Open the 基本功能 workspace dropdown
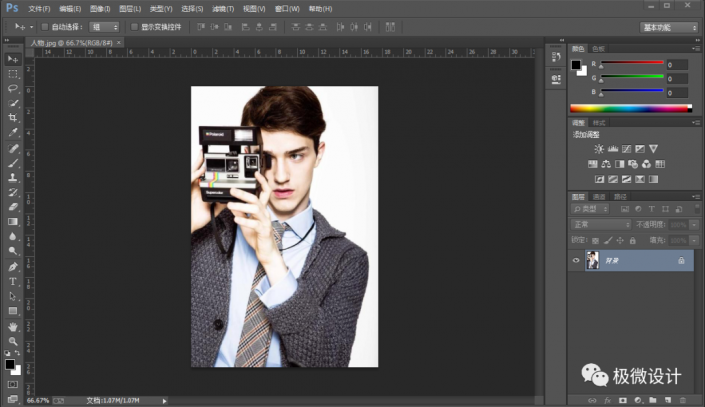 (668, 27)
